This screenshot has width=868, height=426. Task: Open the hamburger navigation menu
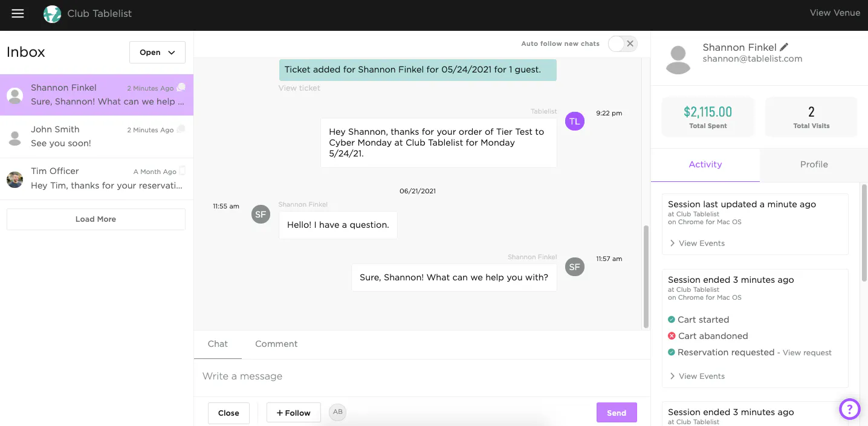click(18, 13)
